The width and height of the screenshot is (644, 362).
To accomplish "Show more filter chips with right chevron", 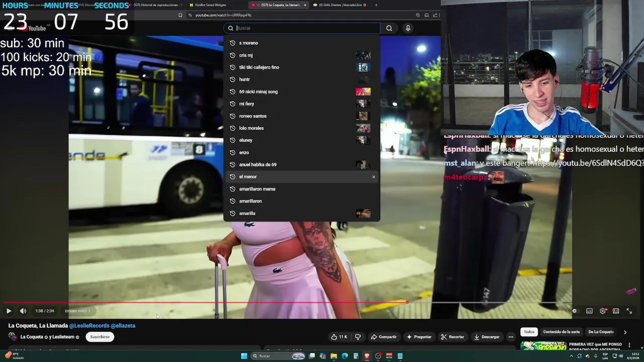I will pyautogui.click(x=625, y=332).
